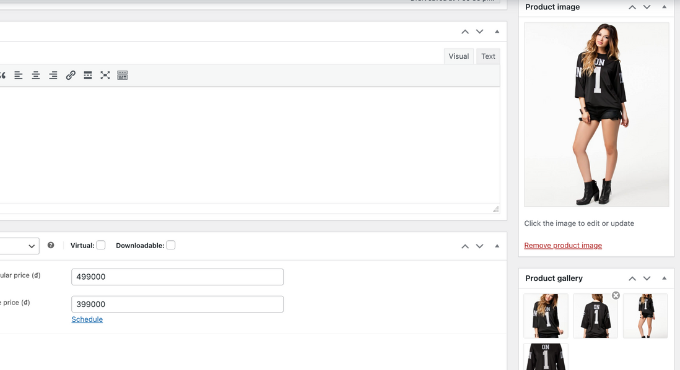Click 'Click the image to edit or update' text
The height and width of the screenshot is (370, 680).
tap(579, 223)
